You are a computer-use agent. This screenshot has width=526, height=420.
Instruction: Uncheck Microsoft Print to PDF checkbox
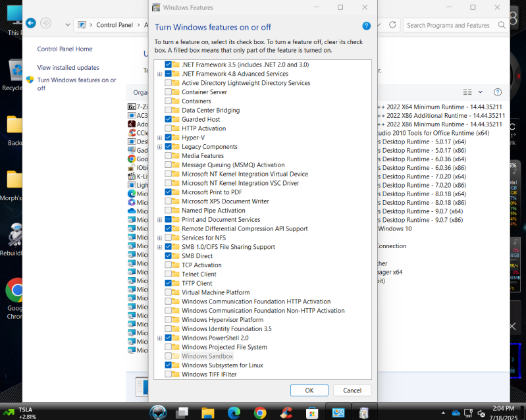[x=168, y=192]
